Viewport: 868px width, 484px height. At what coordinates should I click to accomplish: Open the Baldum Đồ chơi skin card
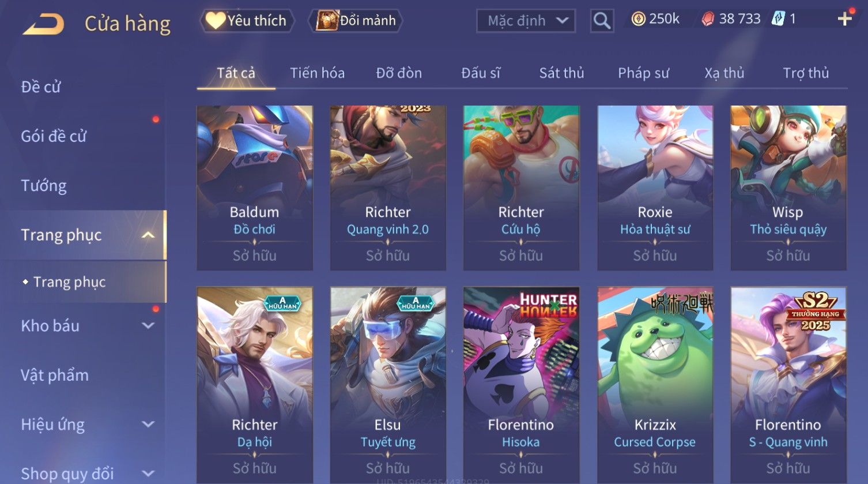pos(255,187)
